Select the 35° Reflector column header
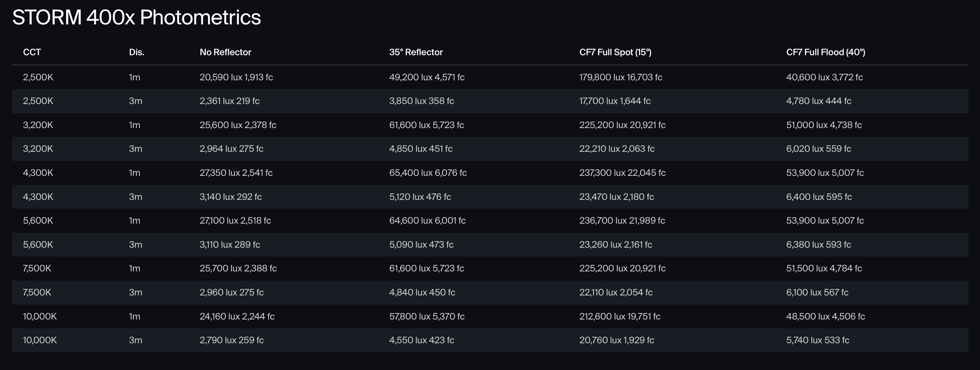This screenshot has width=980, height=370. coord(416,52)
